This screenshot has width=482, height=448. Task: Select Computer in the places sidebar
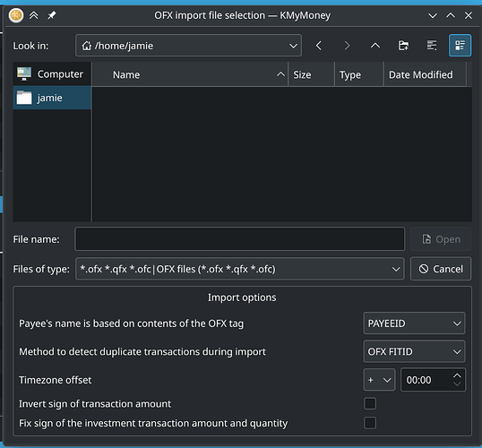point(52,74)
